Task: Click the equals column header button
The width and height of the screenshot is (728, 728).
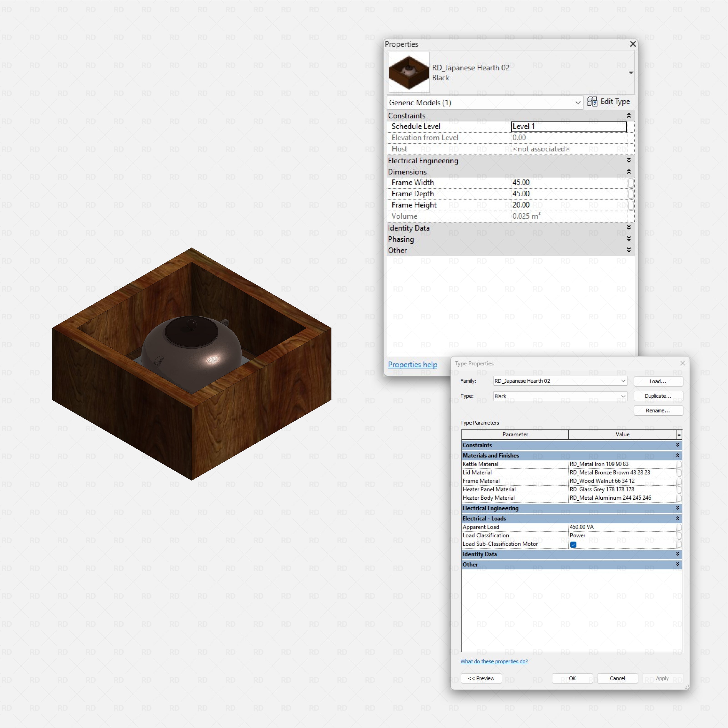Action: pyautogui.click(x=679, y=435)
